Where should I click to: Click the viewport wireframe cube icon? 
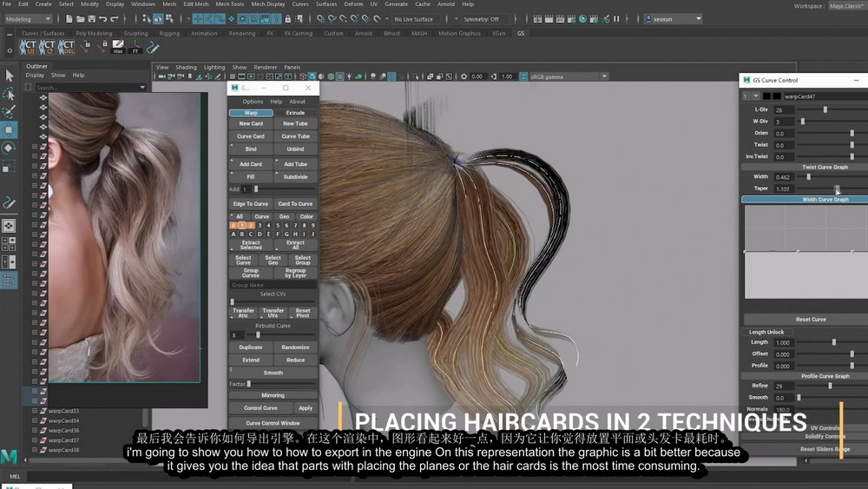(x=303, y=76)
